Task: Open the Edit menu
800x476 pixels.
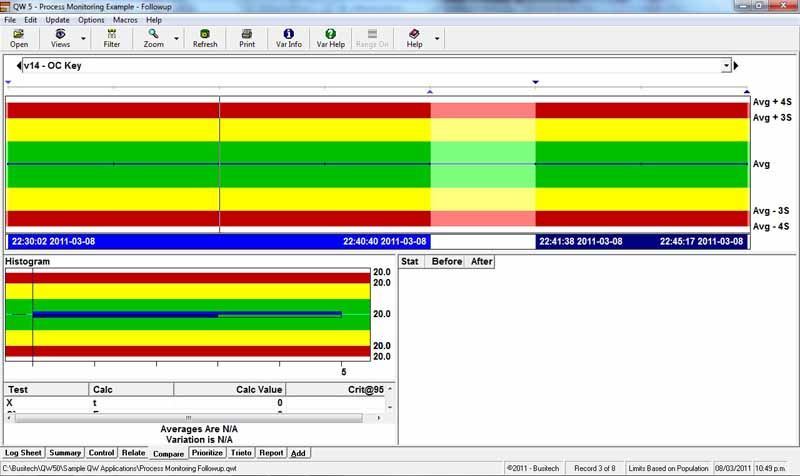Action: pos(31,20)
